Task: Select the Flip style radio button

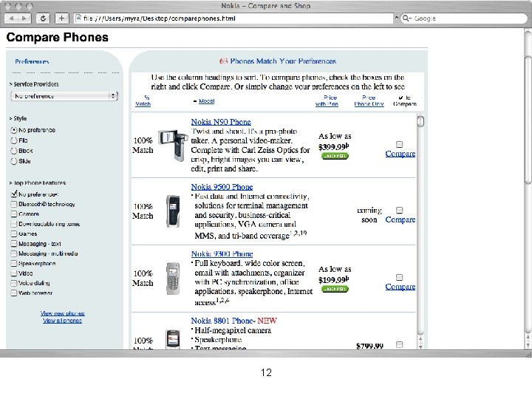Action: point(14,140)
